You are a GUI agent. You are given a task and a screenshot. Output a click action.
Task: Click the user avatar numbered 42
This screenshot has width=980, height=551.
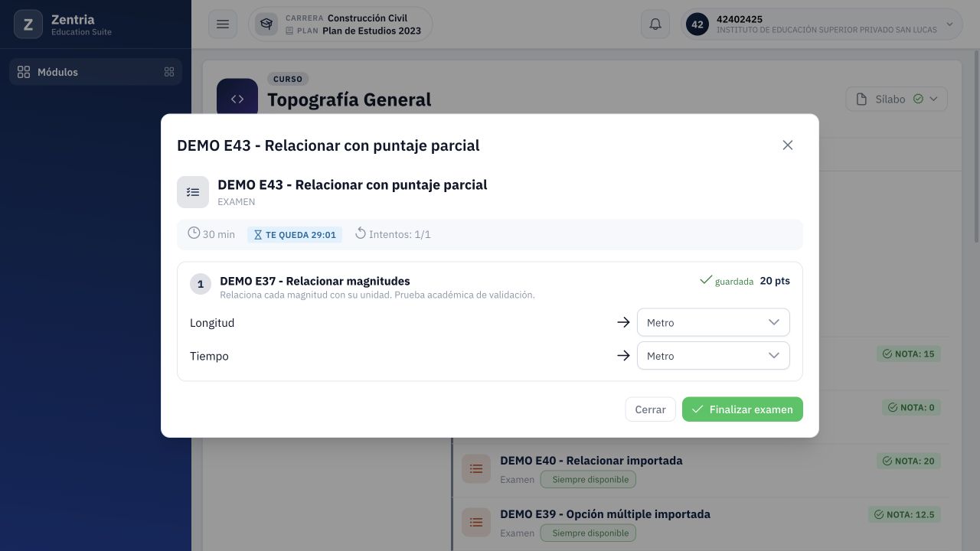[x=697, y=24]
